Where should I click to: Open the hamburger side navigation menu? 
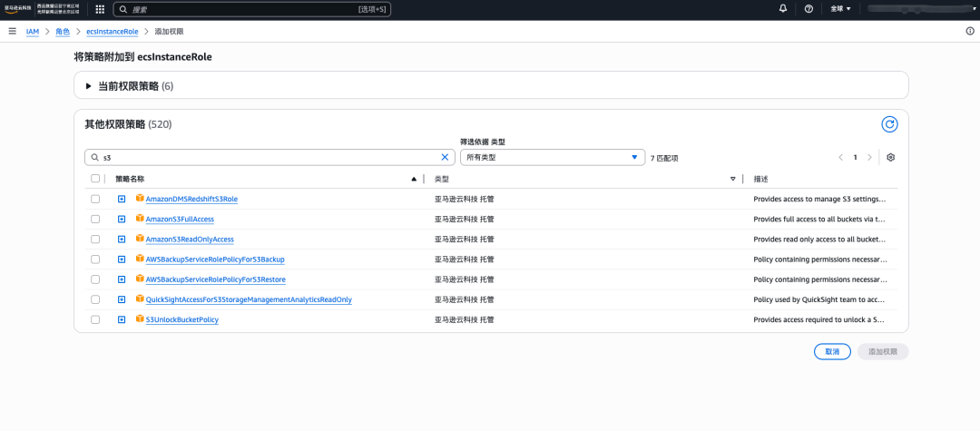12,31
